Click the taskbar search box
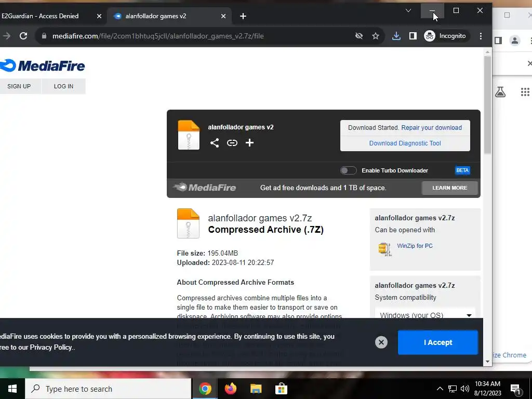This screenshot has width=532, height=399. click(x=108, y=389)
